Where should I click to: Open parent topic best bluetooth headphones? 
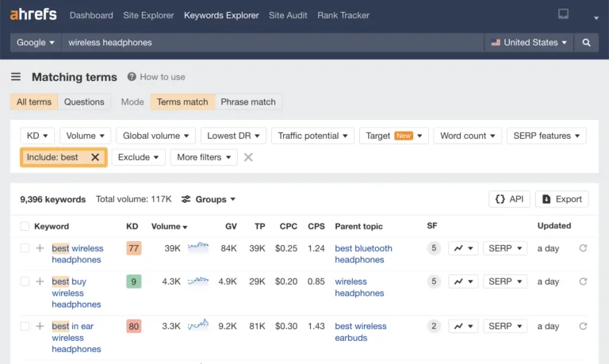(363, 254)
